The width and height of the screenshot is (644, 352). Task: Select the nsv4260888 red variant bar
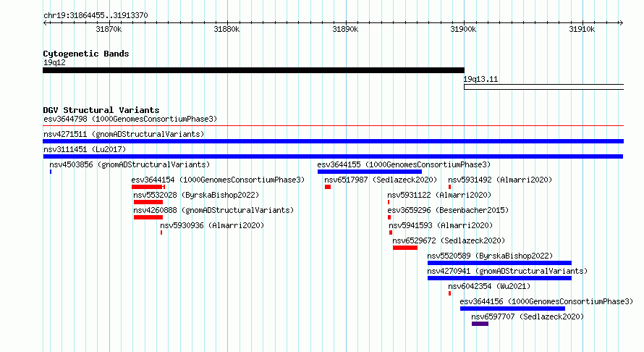click(148, 217)
